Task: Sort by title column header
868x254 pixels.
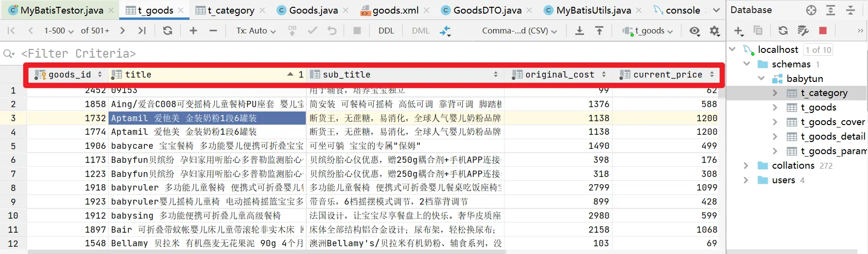Action: [x=207, y=75]
